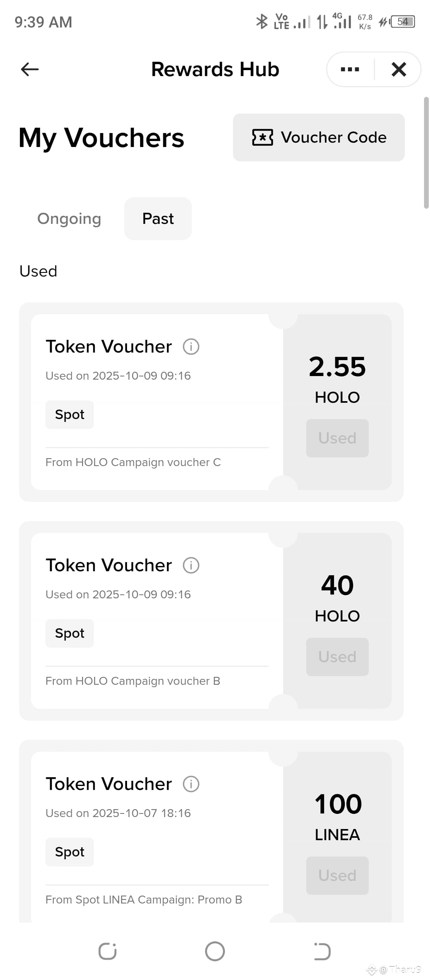Image resolution: width=430 pixels, height=980 pixels.
Task: Click the page scrollbar on right edge
Action: (x=426, y=153)
